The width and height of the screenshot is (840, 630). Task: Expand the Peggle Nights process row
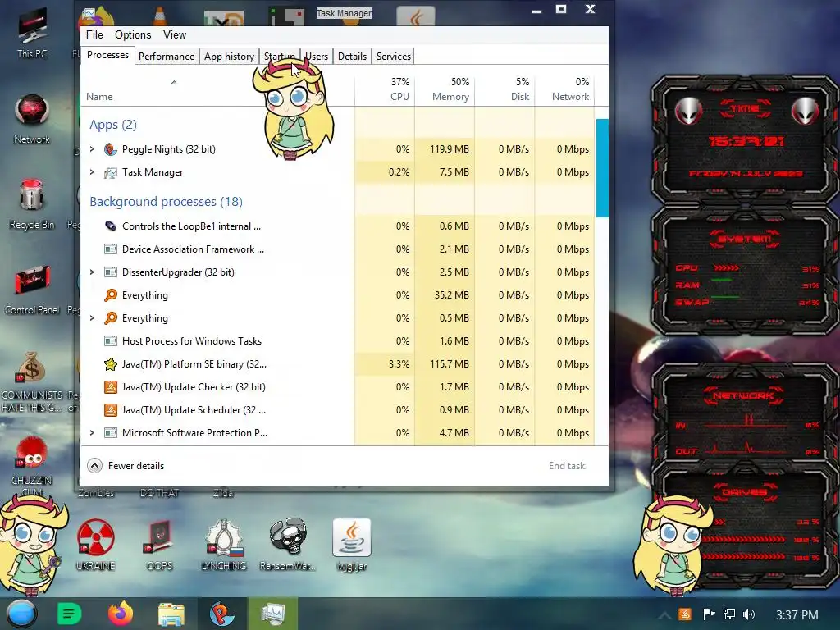92,149
